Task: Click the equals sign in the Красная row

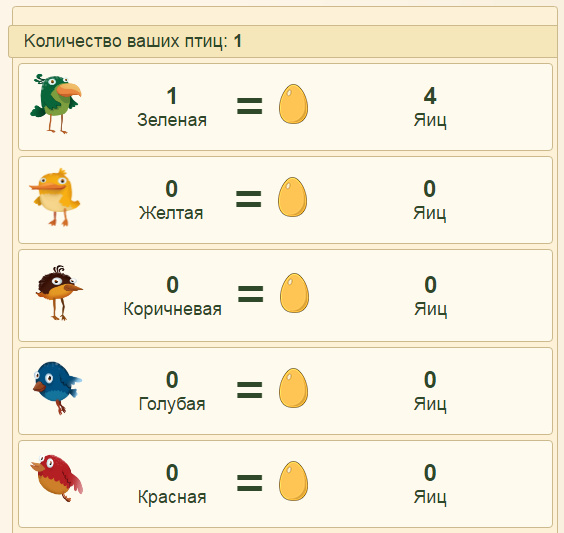Action: (x=250, y=483)
